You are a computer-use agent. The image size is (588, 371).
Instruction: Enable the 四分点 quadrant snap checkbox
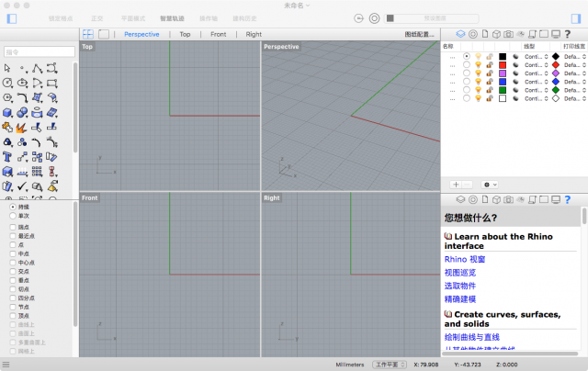point(13,298)
